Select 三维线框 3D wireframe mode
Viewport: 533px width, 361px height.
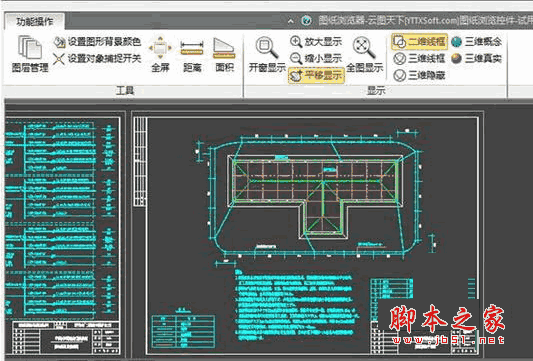pos(419,58)
